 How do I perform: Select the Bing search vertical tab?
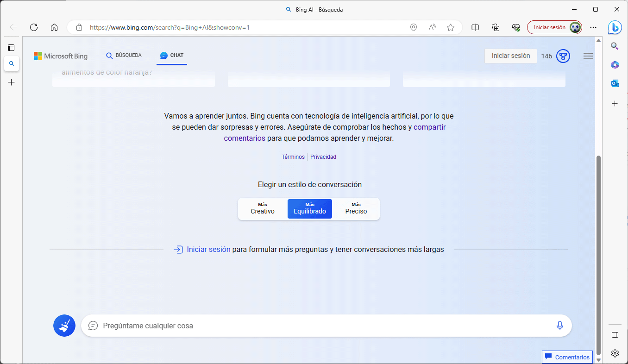pos(12,63)
